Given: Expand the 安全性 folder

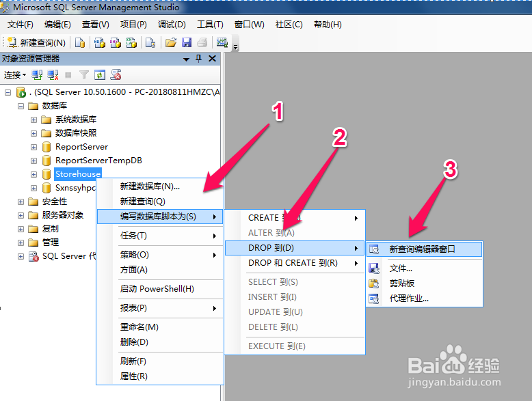Looking at the screenshot, I should 21,202.
